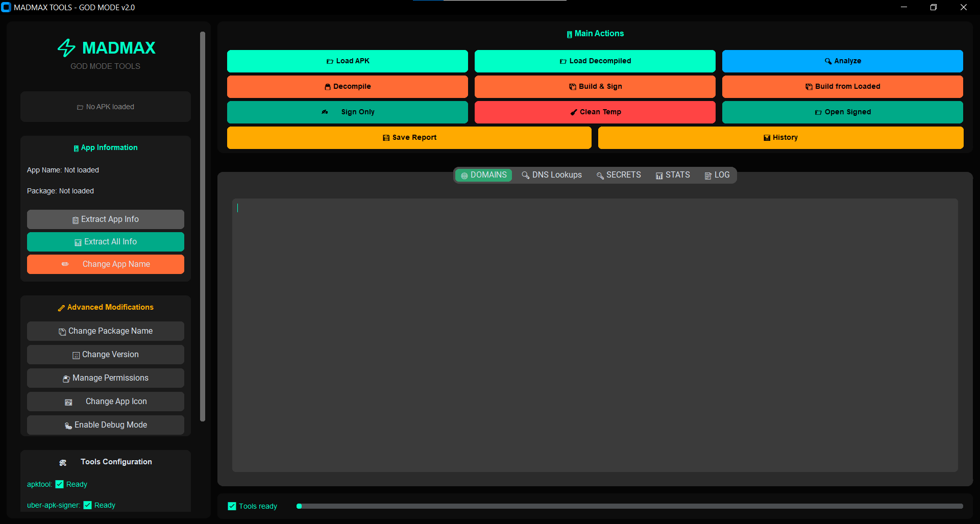Image resolution: width=980 pixels, height=524 pixels.
Task: Switch to the SECRETS tab
Action: click(x=619, y=175)
